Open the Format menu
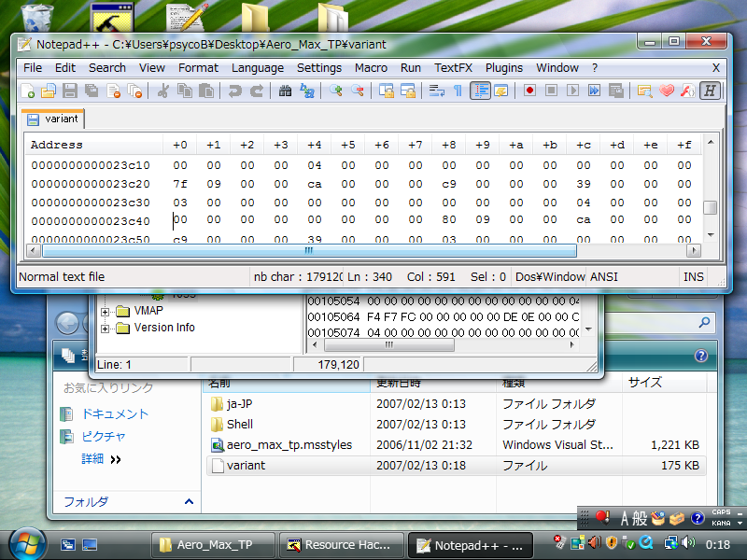 [x=198, y=68]
